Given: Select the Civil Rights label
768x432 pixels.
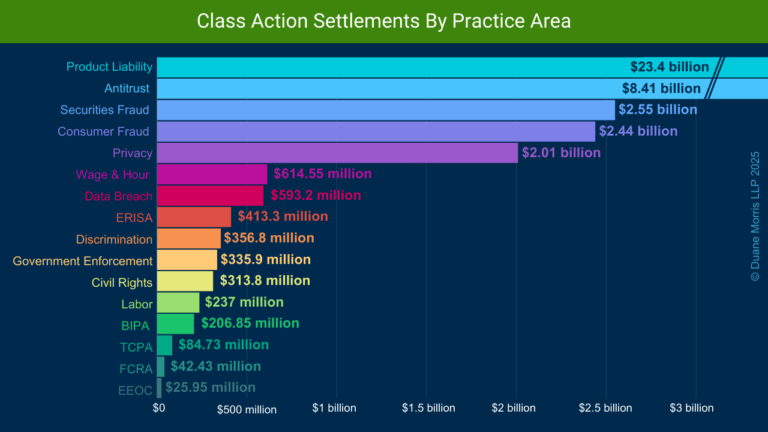Looking at the screenshot, I should point(122,282).
